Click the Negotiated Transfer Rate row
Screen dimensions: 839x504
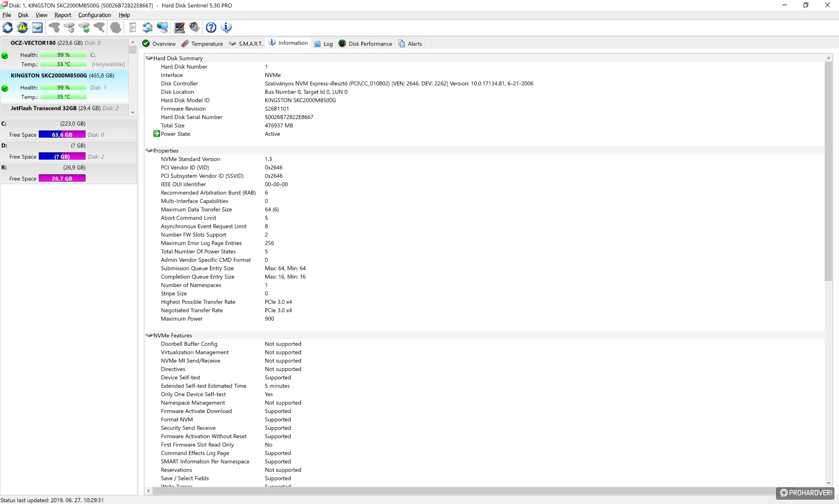coord(484,310)
